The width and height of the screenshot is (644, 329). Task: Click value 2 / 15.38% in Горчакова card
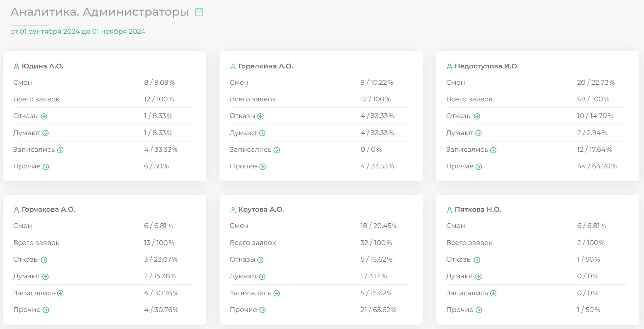click(x=160, y=276)
